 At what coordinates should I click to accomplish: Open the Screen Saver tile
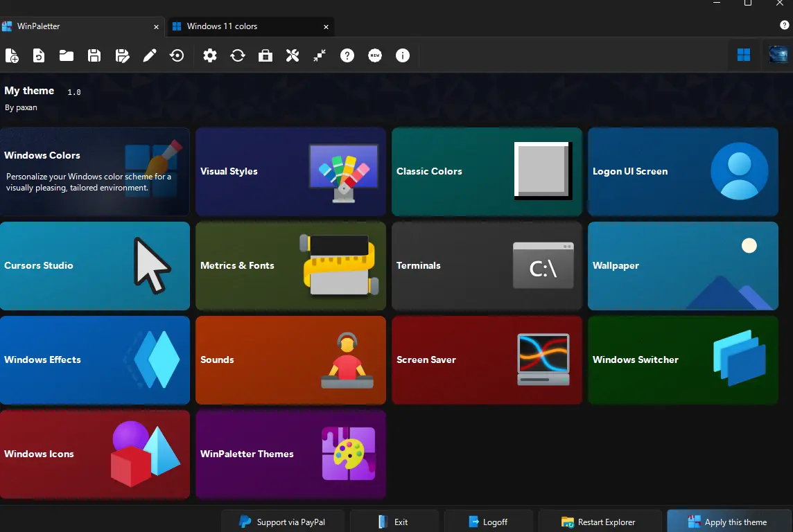(487, 360)
